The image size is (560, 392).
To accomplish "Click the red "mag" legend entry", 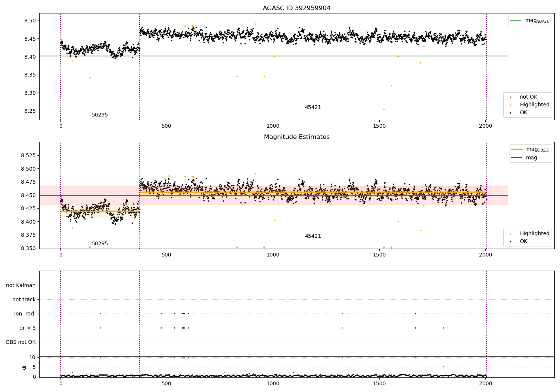I will (x=524, y=158).
